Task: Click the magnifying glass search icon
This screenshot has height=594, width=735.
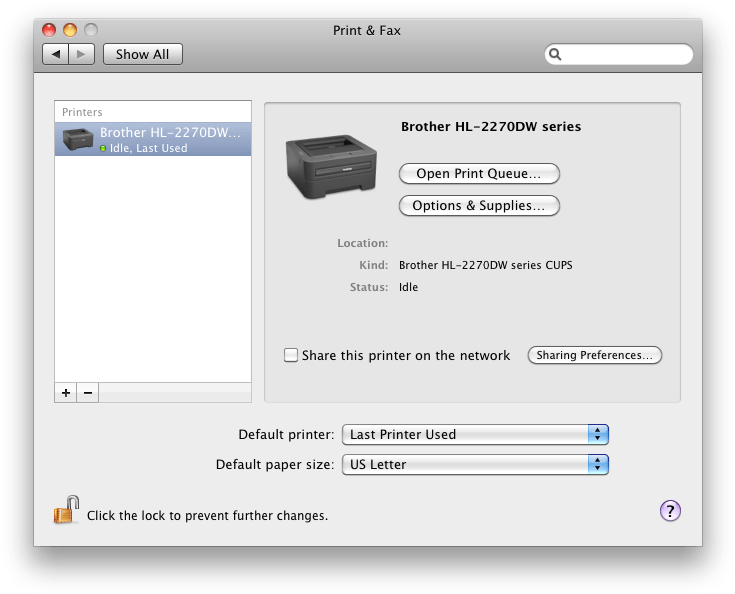Action: pos(556,55)
